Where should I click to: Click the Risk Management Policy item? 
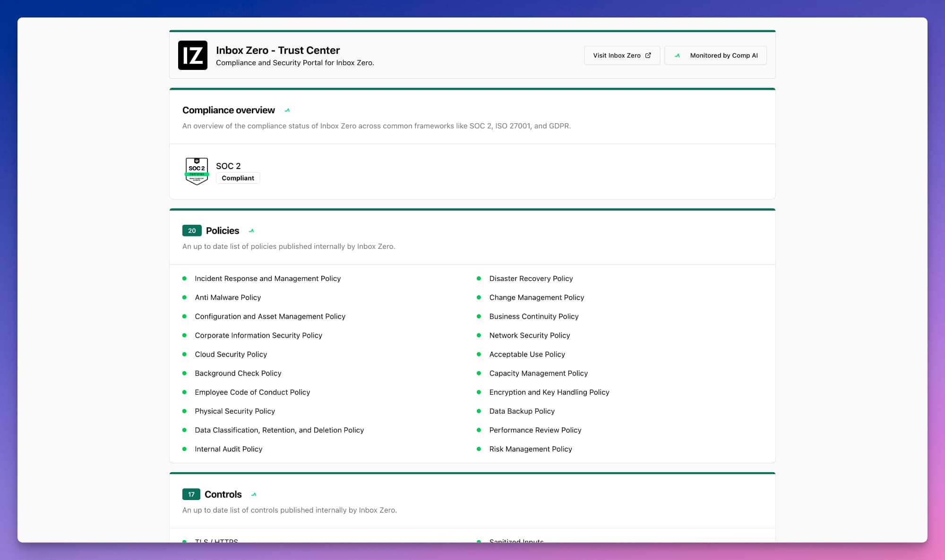pos(530,449)
